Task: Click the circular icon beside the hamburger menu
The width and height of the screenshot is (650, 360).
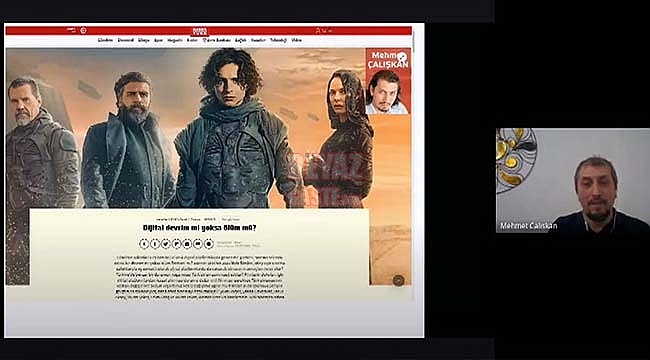Action: point(83,30)
